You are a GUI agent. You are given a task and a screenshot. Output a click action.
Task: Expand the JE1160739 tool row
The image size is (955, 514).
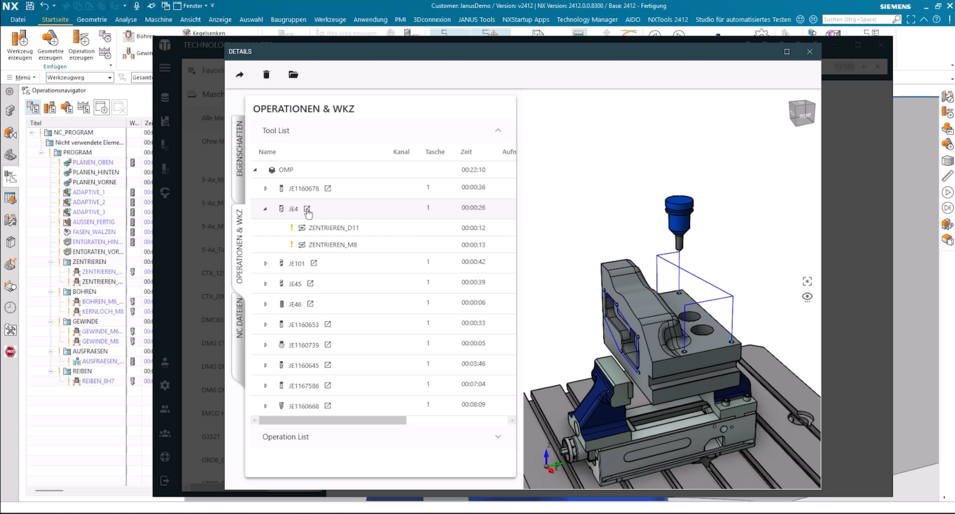[266, 345]
